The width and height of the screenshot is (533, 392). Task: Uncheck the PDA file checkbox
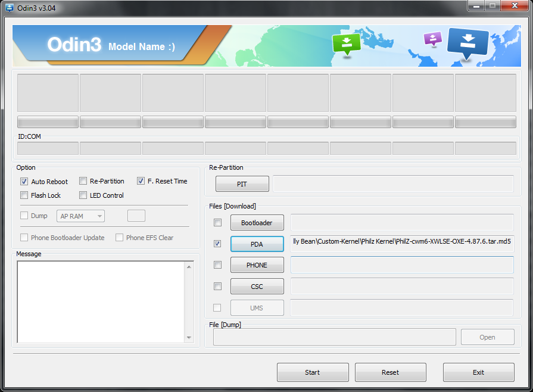click(217, 244)
